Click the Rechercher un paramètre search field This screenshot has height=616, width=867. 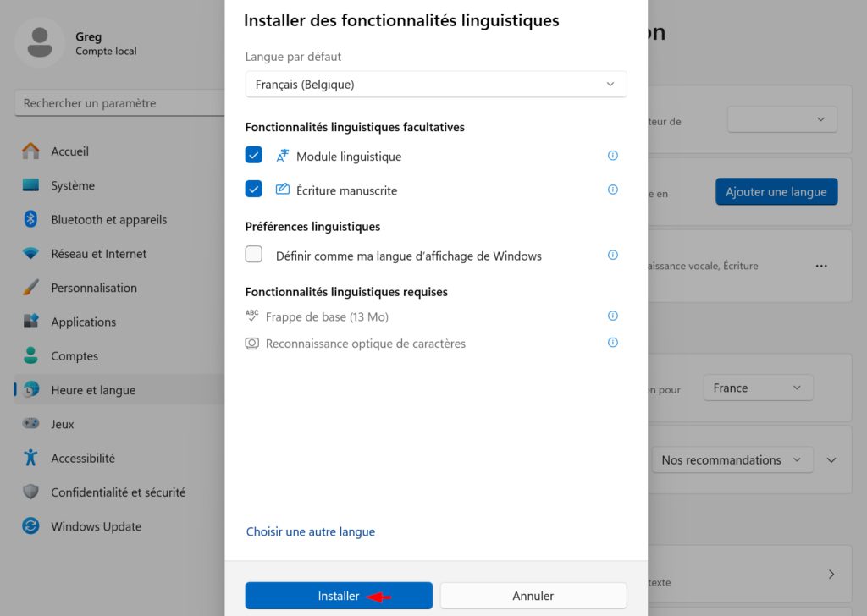pyautogui.click(x=119, y=103)
